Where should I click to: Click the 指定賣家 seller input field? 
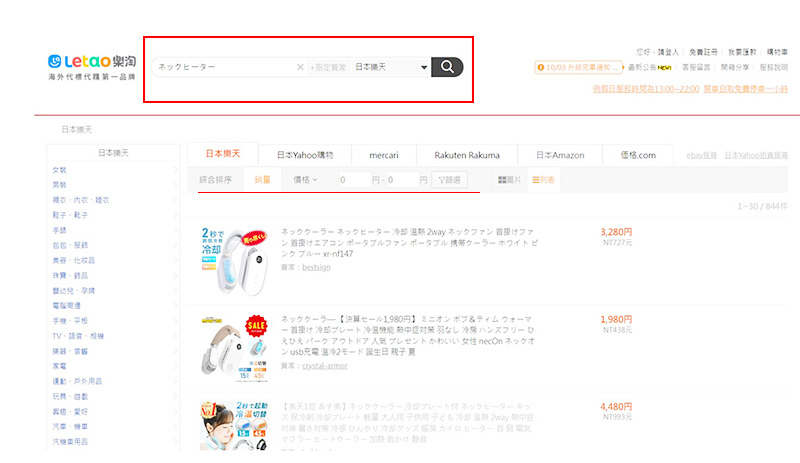(329, 67)
